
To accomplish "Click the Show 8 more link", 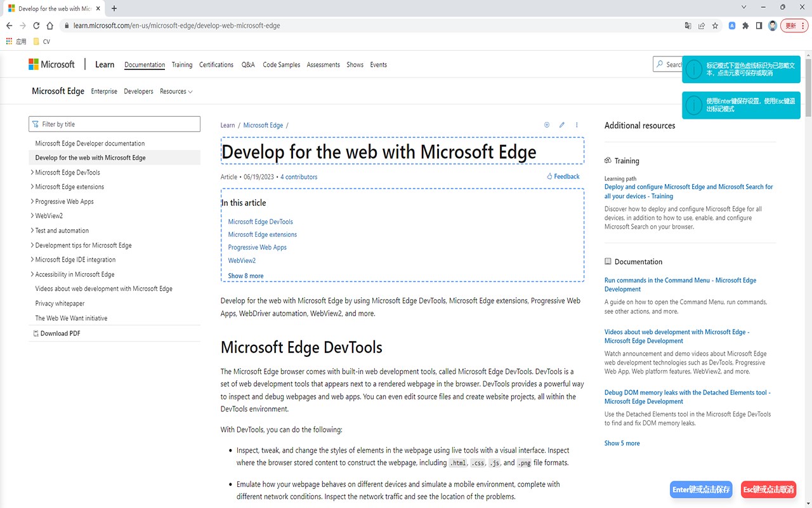I will [x=246, y=276].
